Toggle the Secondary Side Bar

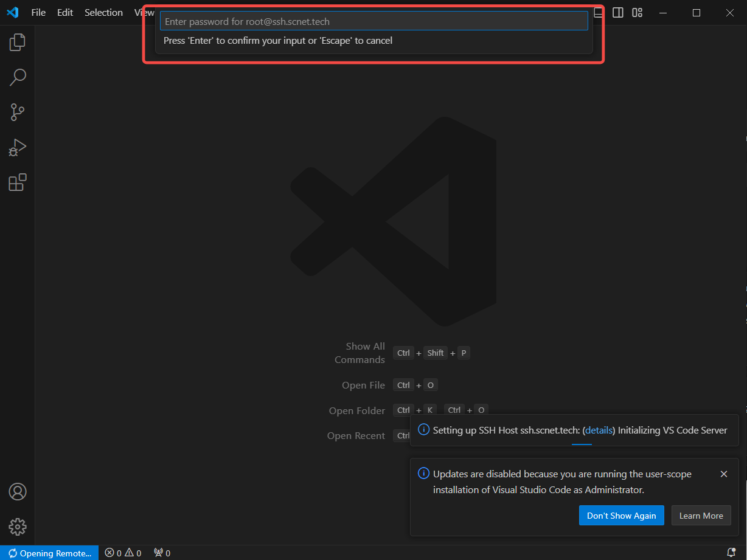coord(617,12)
